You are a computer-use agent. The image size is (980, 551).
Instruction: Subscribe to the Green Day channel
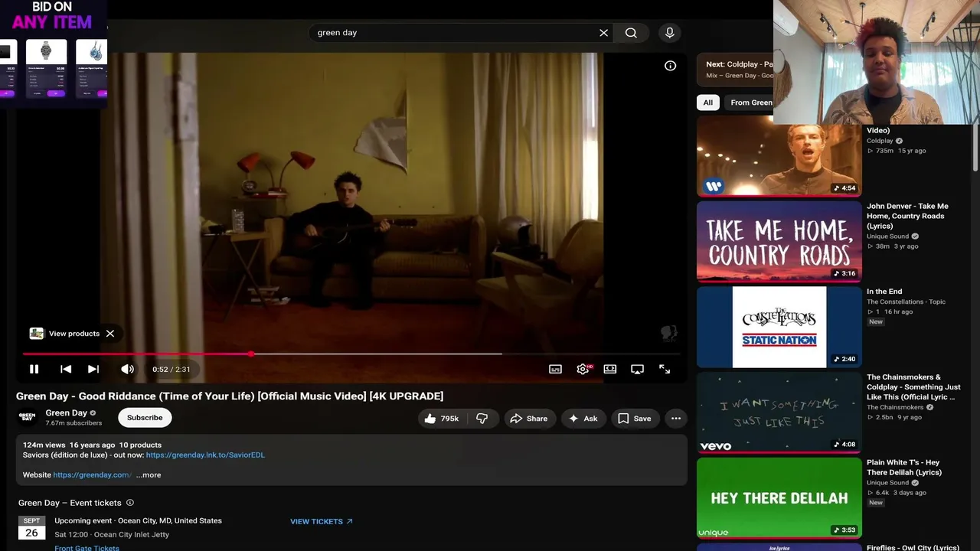145,418
